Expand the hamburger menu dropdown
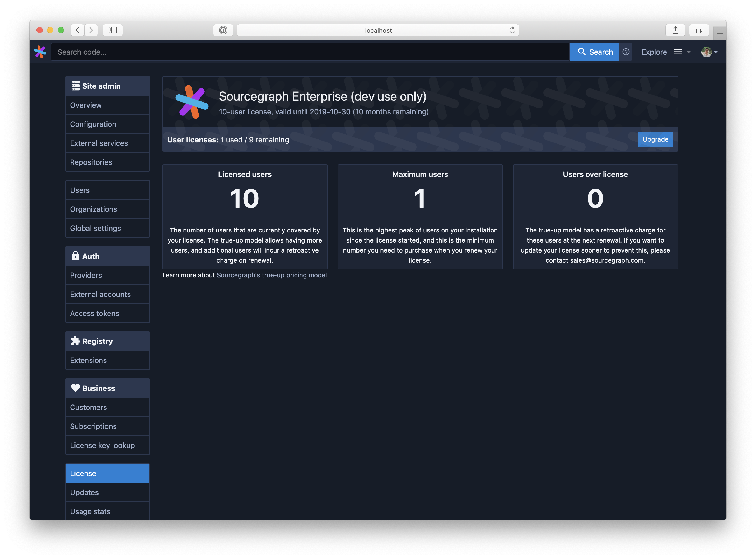The width and height of the screenshot is (756, 559). pos(682,52)
